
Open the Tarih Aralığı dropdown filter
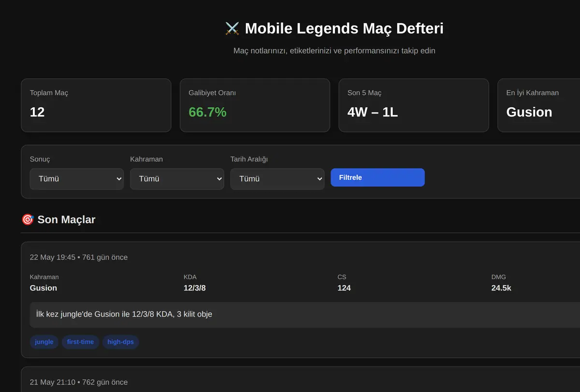pos(277,179)
